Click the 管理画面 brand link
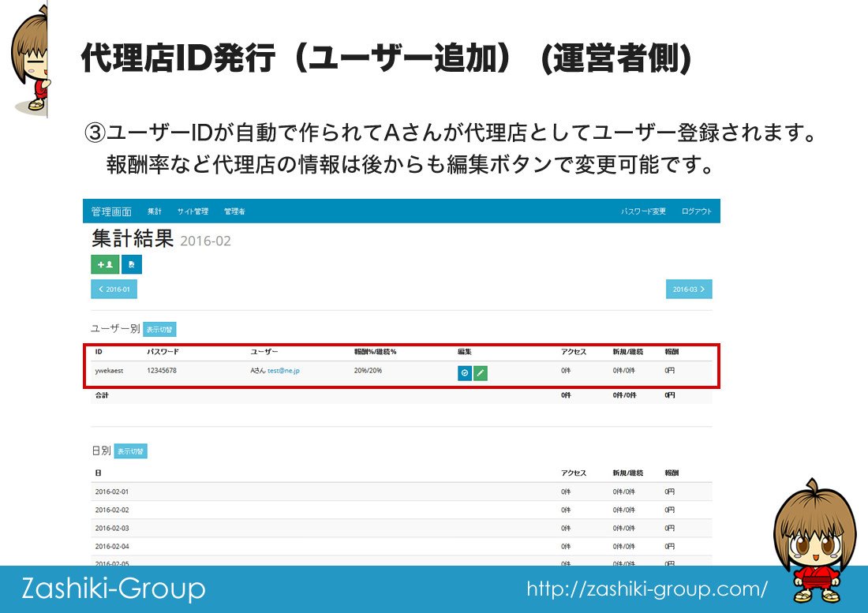The width and height of the screenshot is (868, 613). click(111, 211)
